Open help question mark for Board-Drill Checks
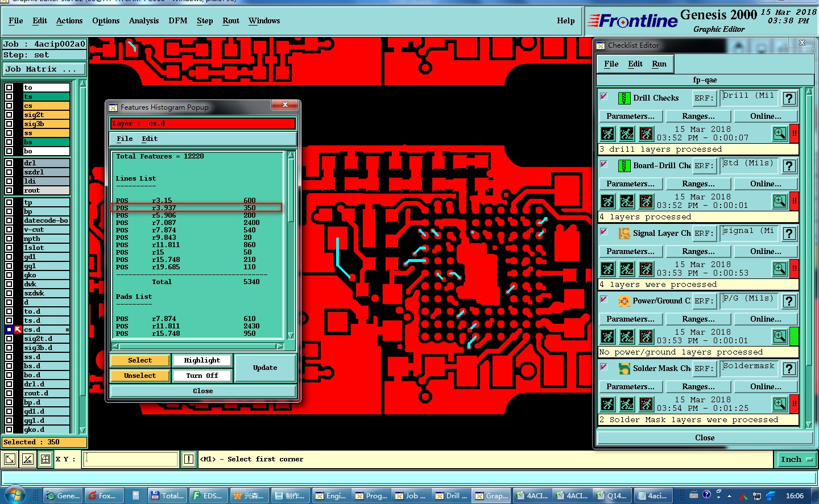 [x=789, y=166]
